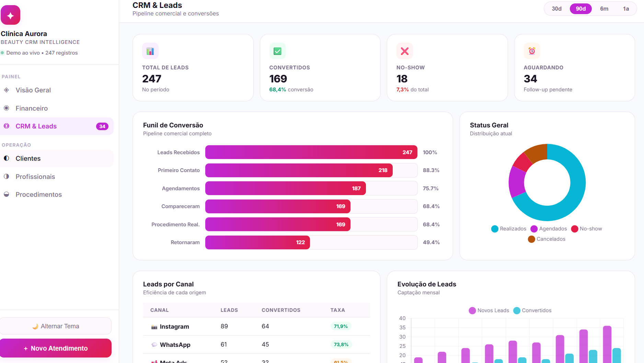Click the 71,9% rate badge
The image size is (644, 363).
click(x=341, y=326)
